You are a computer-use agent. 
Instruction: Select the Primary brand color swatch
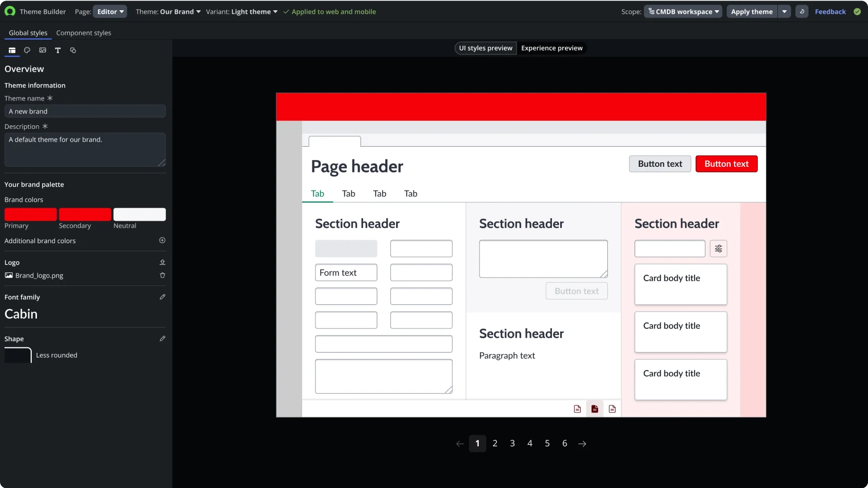click(x=31, y=214)
